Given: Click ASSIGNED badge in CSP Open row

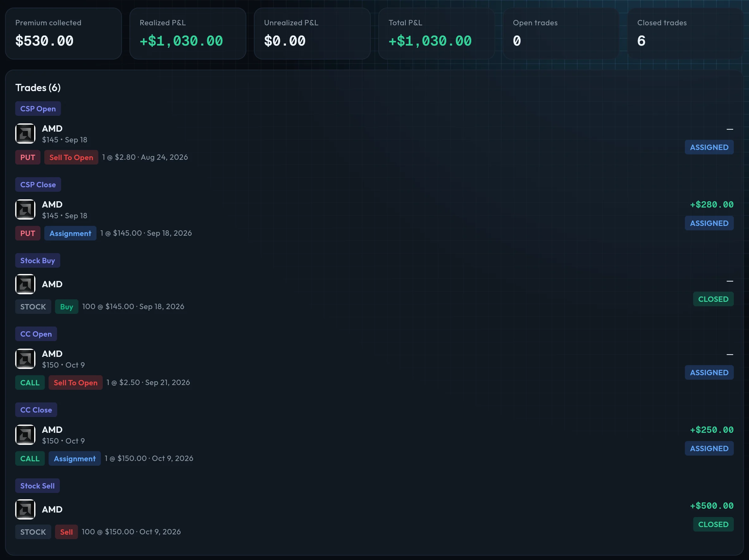Looking at the screenshot, I should [x=709, y=147].
